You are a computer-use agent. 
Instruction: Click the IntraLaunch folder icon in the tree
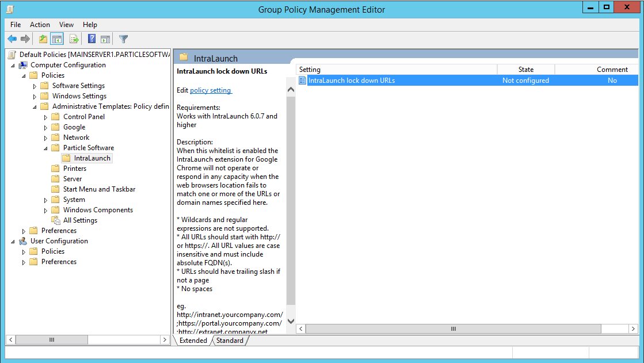click(66, 158)
